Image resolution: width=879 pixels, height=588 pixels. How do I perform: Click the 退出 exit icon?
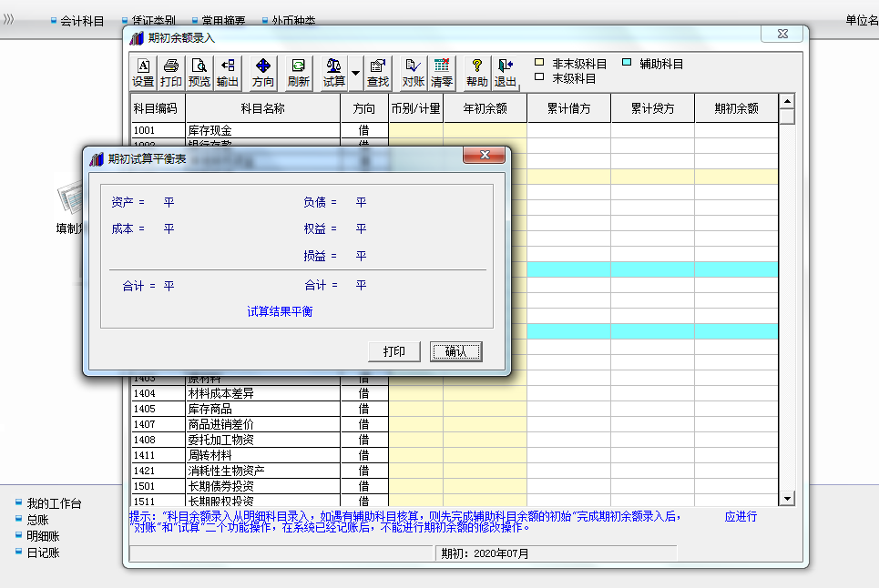pyautogui.click(x=506, y=73)
